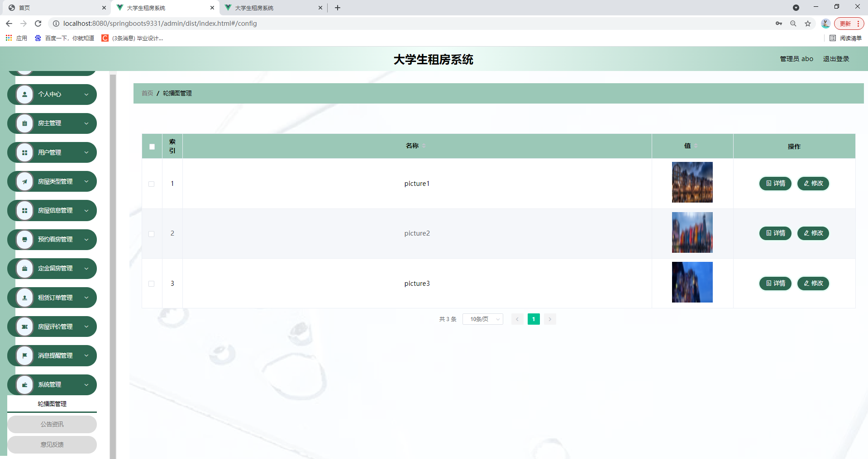
Task: View the picture1 carousel thumbnail
Action: [692, 182]
